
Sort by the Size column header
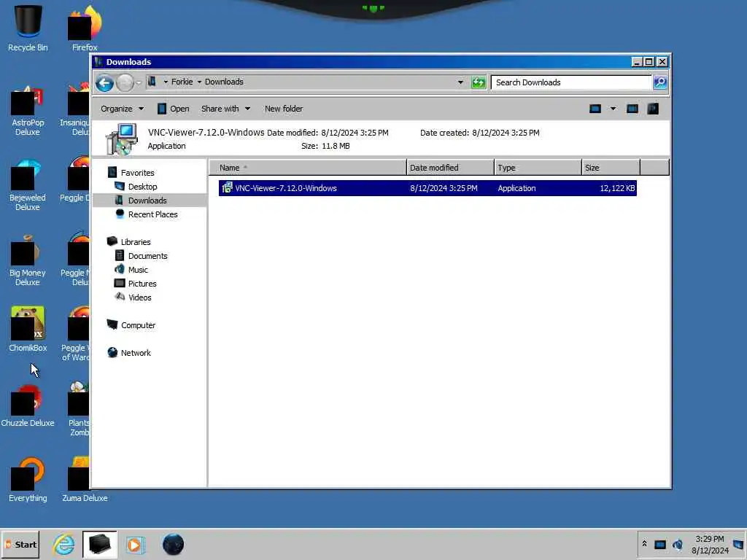pos(611,168)
